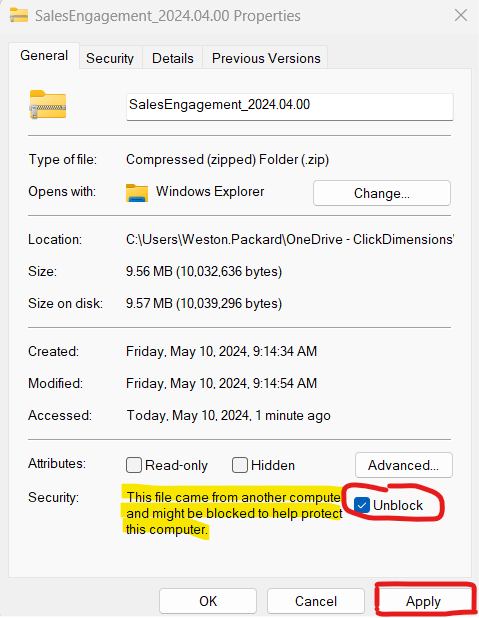
Task: Click the '9.57 MB (10,039,296 bytes)' value
Action: click(204, 303)
